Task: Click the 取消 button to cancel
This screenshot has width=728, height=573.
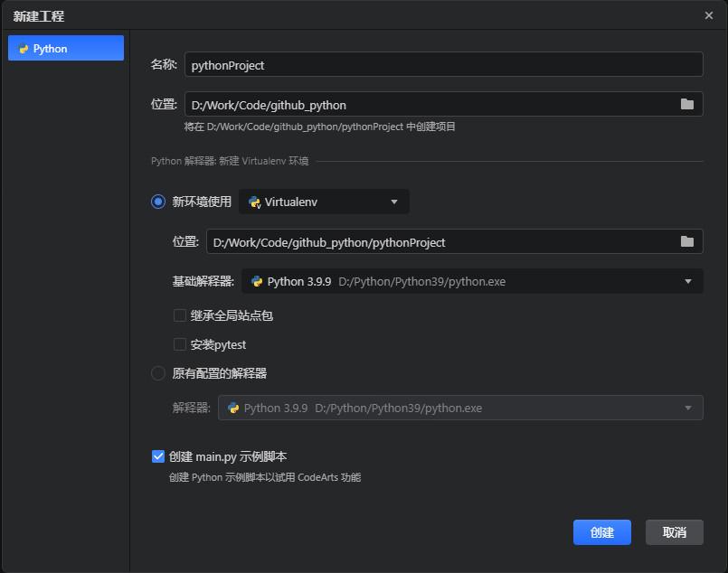Action: pyautogui.click(x=674, y=532)
